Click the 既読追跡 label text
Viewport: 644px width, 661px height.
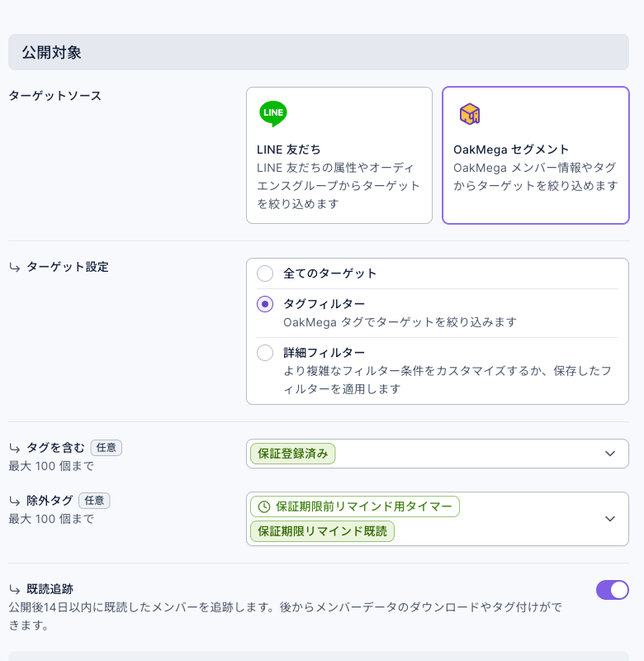[x=50, y=589]
